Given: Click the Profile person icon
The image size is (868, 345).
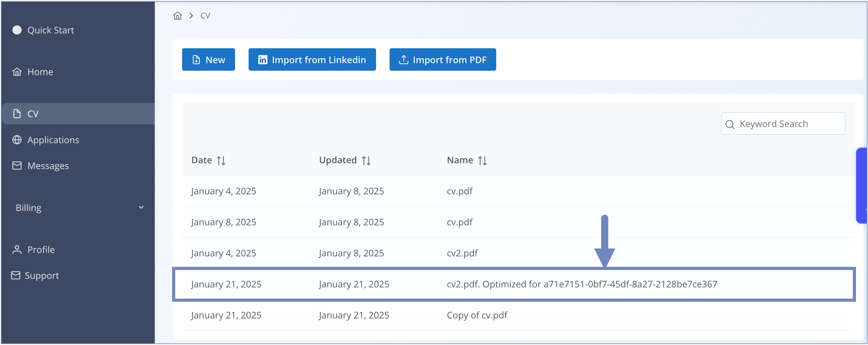Looking at the screenshot, I should coord(17,250).
